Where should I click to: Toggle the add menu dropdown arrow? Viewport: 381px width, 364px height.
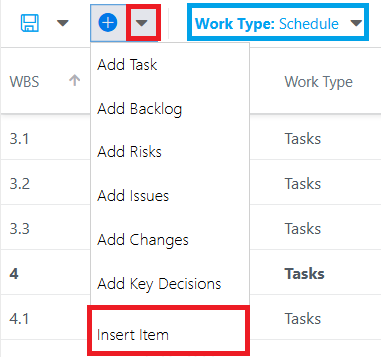click(142, 23)
